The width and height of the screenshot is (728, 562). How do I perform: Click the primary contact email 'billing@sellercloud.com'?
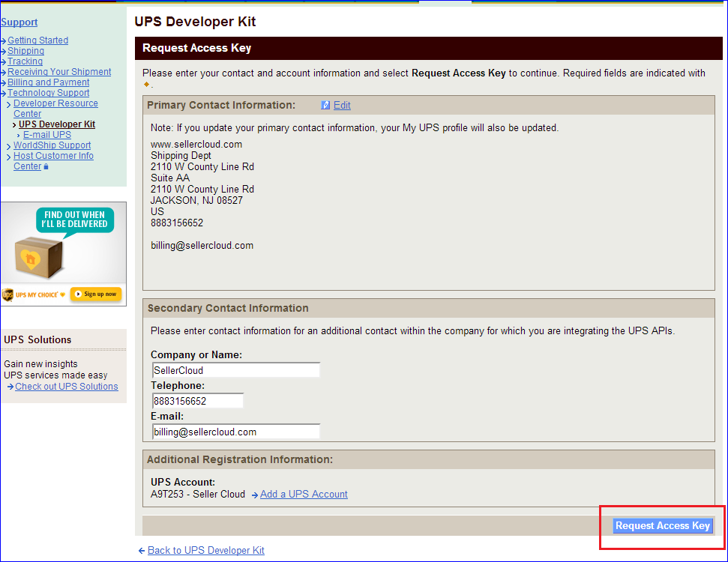point(202,246)
